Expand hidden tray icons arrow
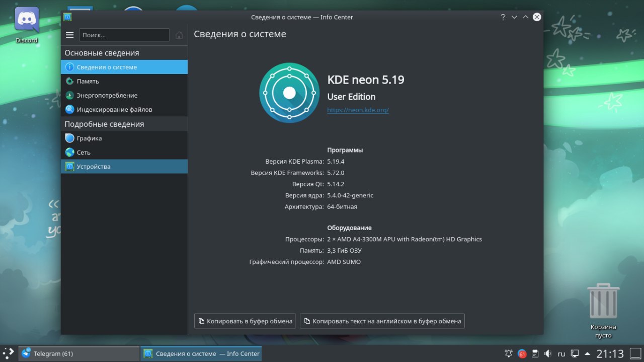This screenshot has width=644, height=362. tap(587, 353)
